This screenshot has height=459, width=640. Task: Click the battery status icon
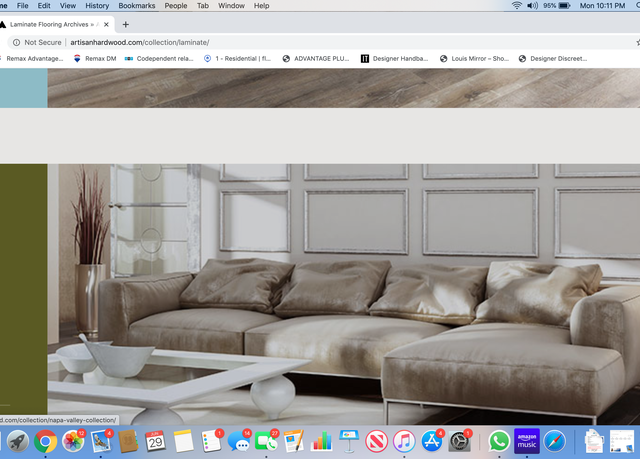point(564,6)
